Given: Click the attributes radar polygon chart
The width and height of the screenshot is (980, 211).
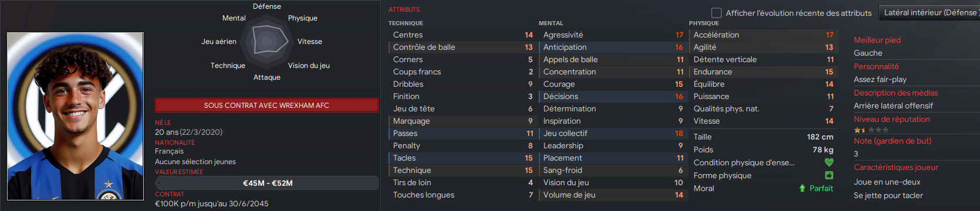Looking at the screenshot, I should pyautogui.click(x=270, y=41).
